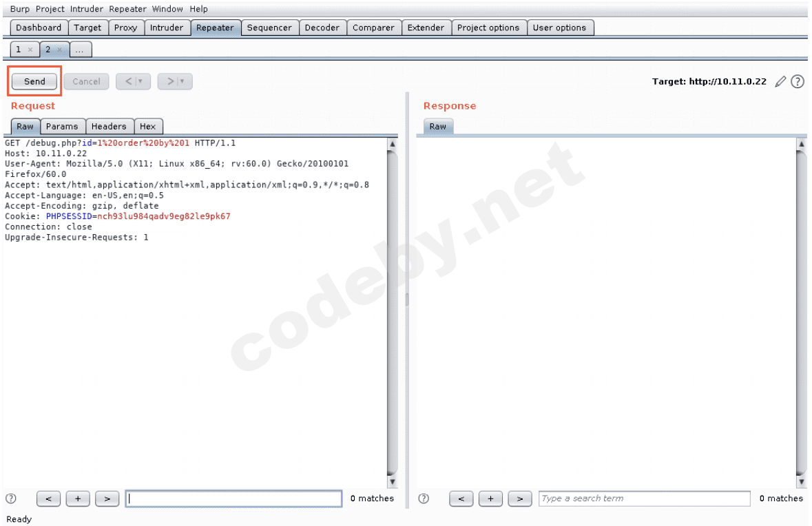Switch to the Target tab

87,28
